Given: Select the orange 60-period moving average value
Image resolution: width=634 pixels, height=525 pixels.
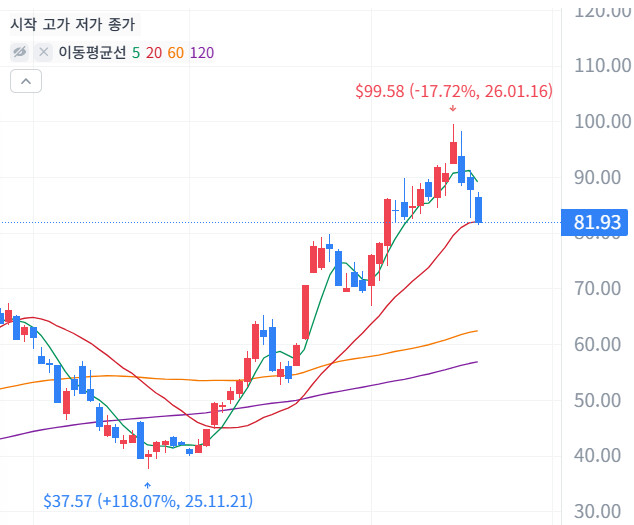Looking at the screenshot, I should (175, 53).
